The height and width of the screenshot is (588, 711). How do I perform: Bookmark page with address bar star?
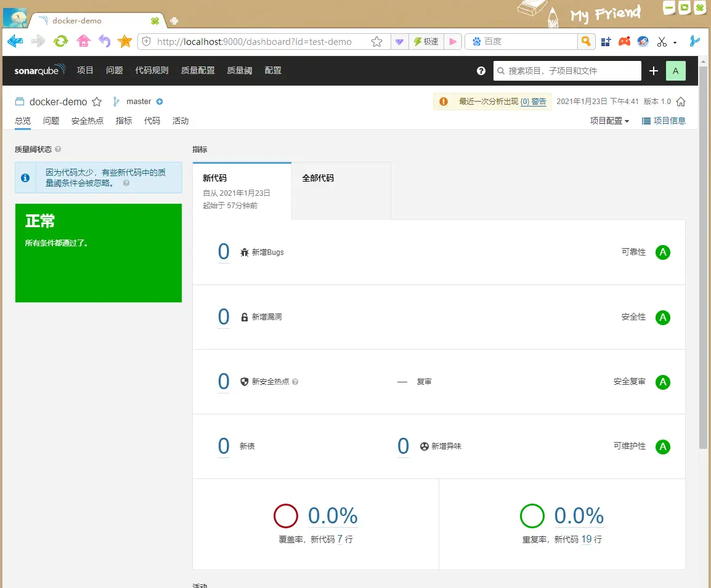point(376,42)
